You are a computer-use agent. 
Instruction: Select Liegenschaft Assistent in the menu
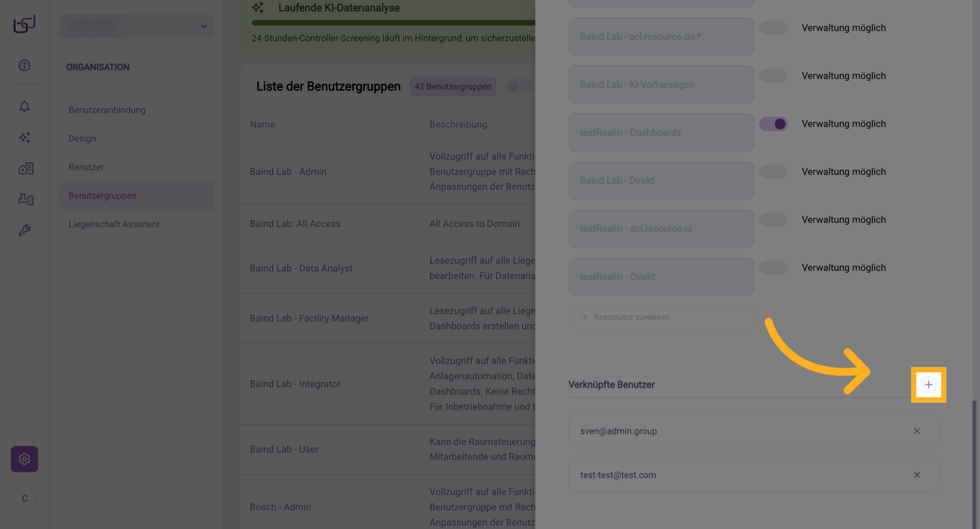coord(114,224)
